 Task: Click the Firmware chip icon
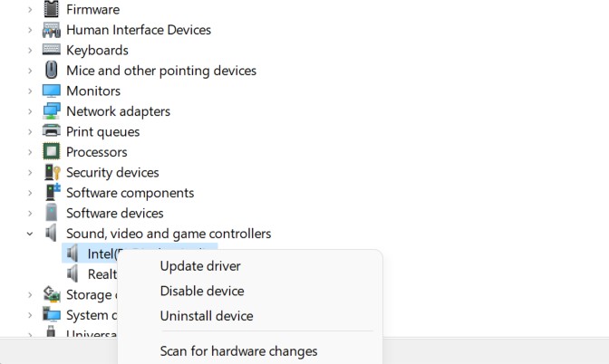[52, 10]
